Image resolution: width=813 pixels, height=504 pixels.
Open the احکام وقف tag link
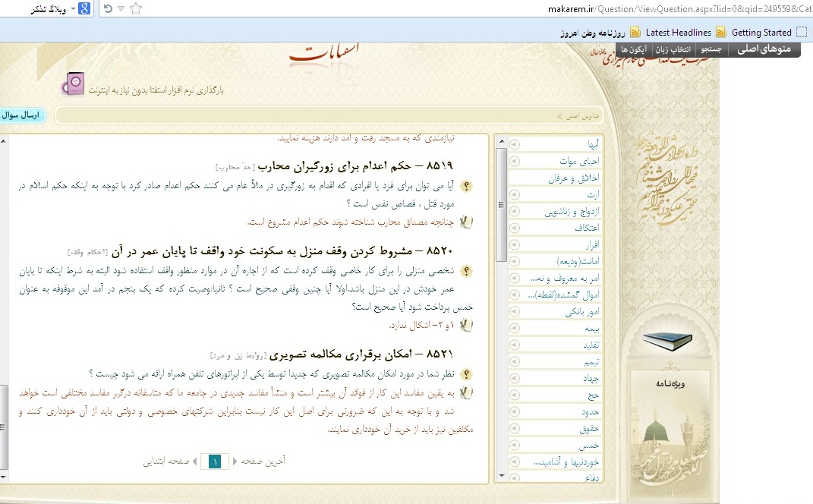[x=87, y=252]
